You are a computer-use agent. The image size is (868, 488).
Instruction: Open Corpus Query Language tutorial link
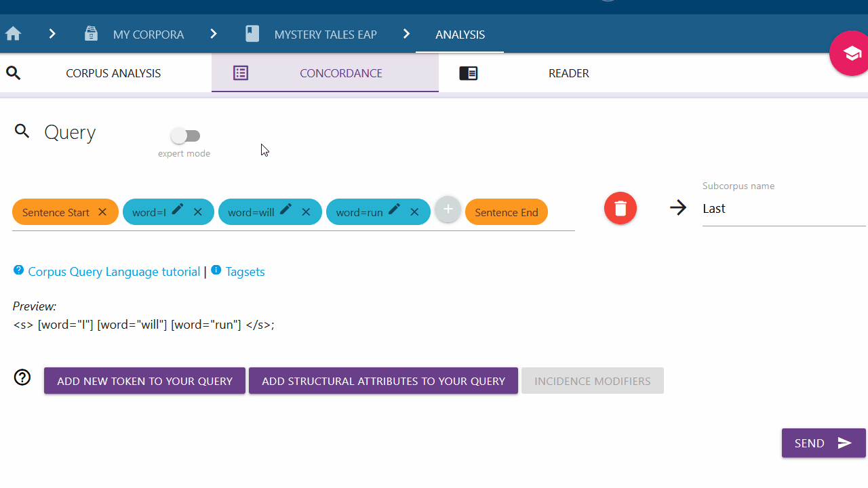(114, 272)
